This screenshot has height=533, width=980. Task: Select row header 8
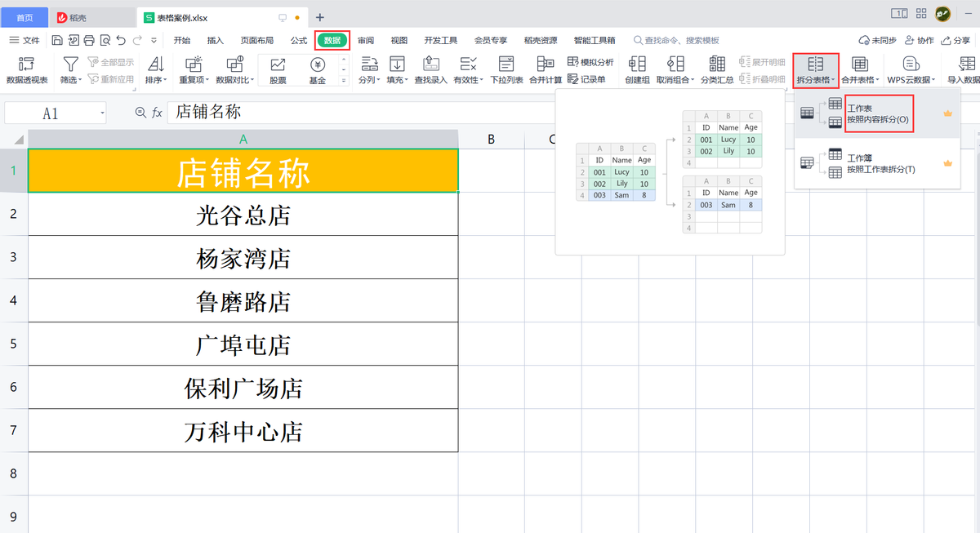13,474
